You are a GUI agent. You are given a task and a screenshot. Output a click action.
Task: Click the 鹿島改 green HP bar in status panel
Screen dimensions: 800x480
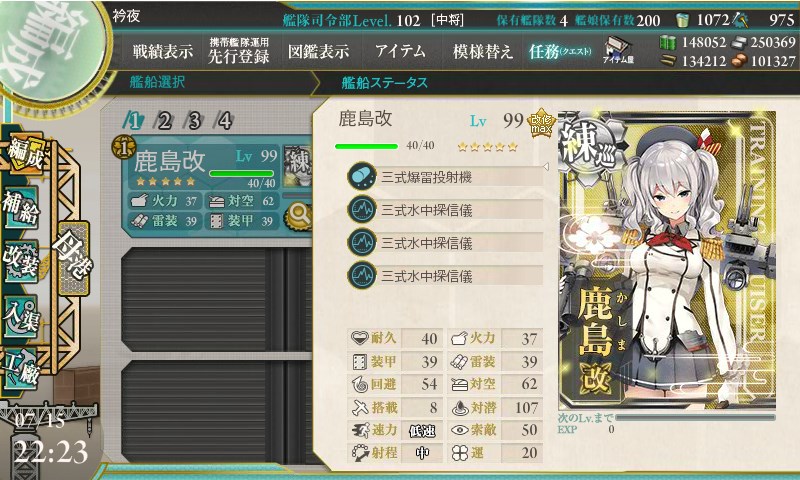pyautogui.click(x=366, y=146)
